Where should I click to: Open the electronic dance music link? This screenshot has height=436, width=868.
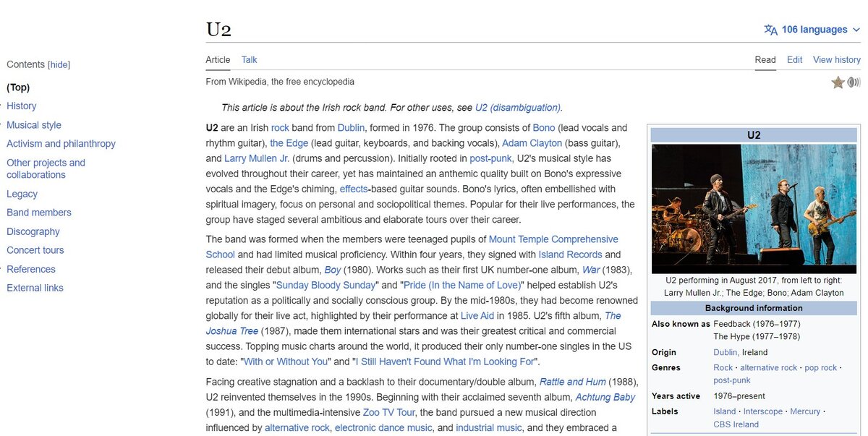pyautogui.click(x=383, y=428)
